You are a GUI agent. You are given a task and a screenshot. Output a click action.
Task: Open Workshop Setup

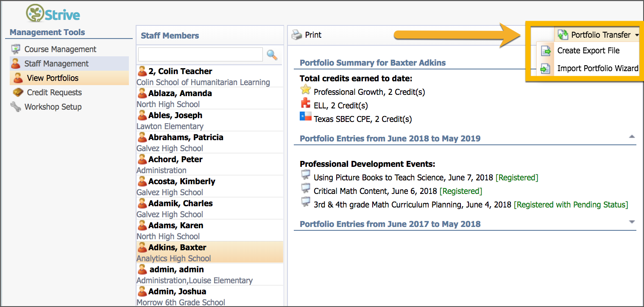pos(53,107)
